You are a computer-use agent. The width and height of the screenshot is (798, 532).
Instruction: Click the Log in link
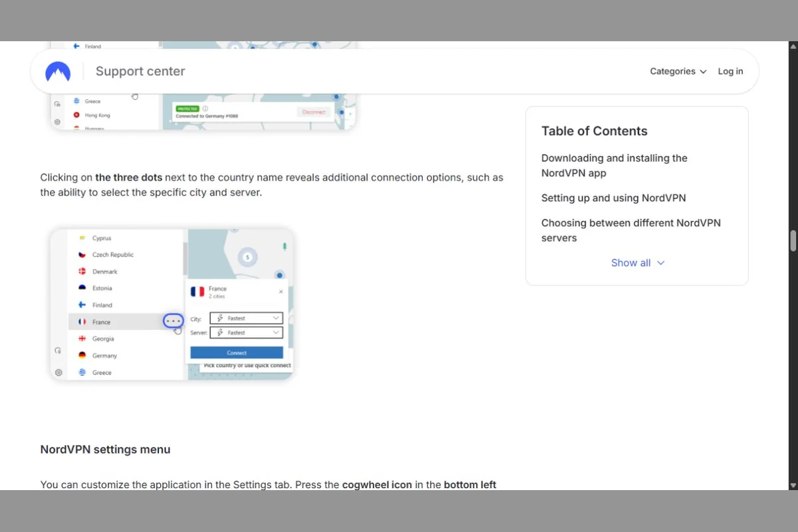tap(730, 71)
